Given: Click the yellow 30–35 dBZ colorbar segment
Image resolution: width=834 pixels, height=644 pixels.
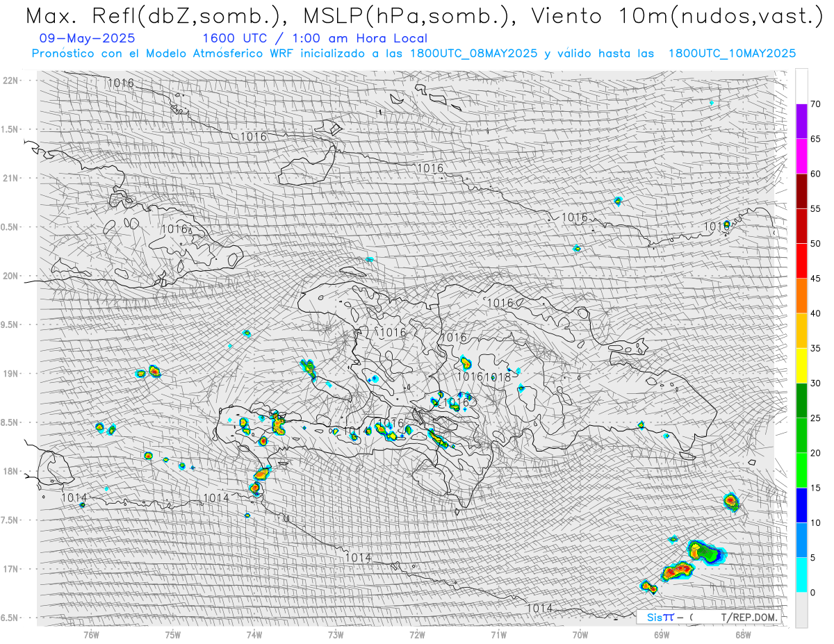Looking at the screenshot, I should pyautogui.click(x=801, y=365).
